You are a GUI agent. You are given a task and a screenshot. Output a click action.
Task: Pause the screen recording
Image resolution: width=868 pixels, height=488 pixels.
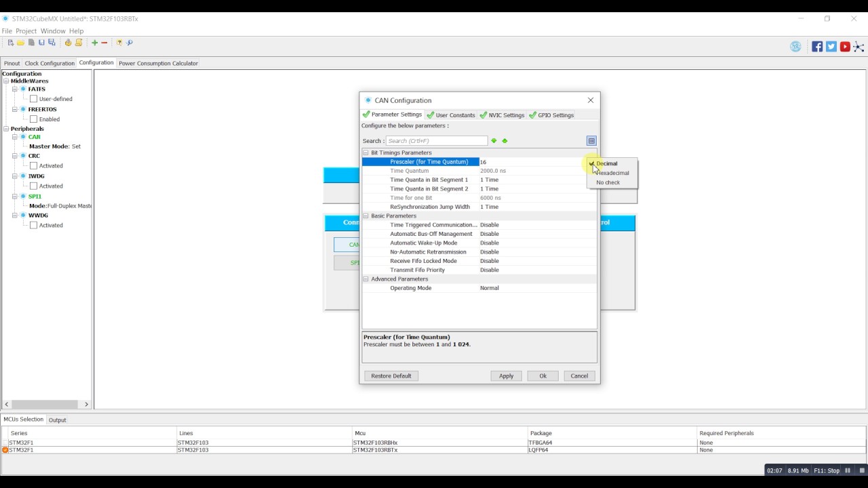click(848, 470)
